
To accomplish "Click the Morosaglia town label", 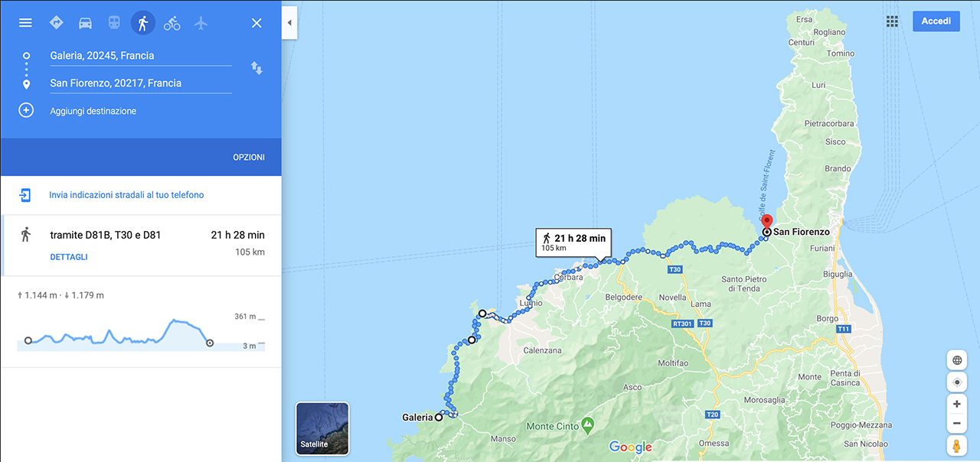I will pos(764,400).
